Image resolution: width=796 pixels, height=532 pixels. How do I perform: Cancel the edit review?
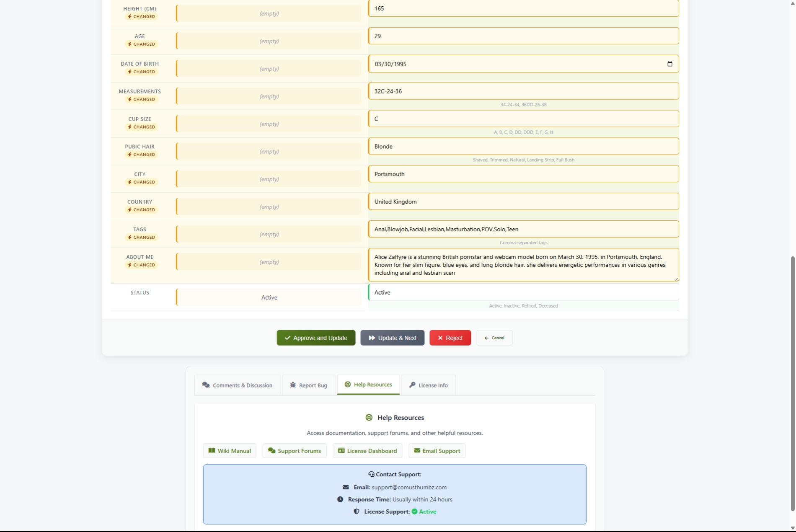pyautogui.click(x=494, y=338)
